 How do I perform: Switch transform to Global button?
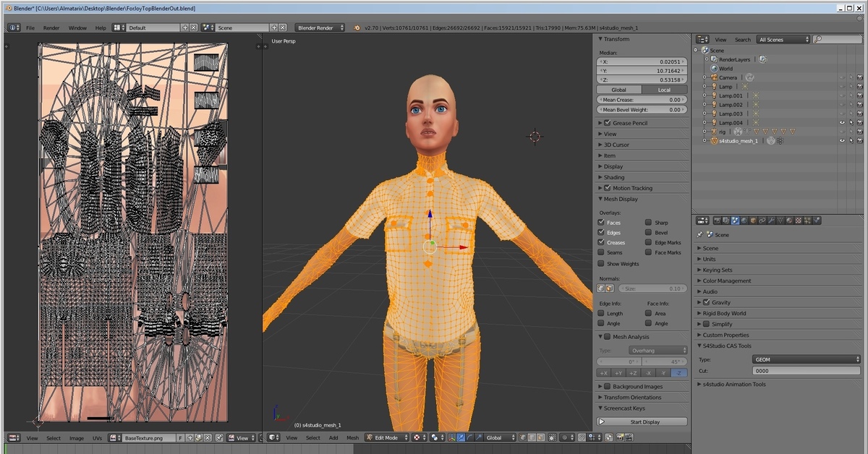[x=619, y=90]
